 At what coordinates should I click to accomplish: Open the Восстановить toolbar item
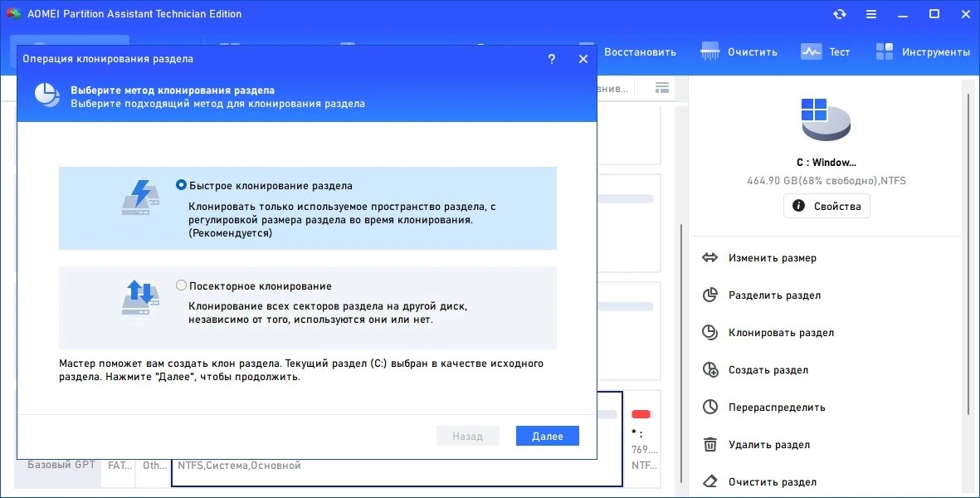[x=640, y=51]
